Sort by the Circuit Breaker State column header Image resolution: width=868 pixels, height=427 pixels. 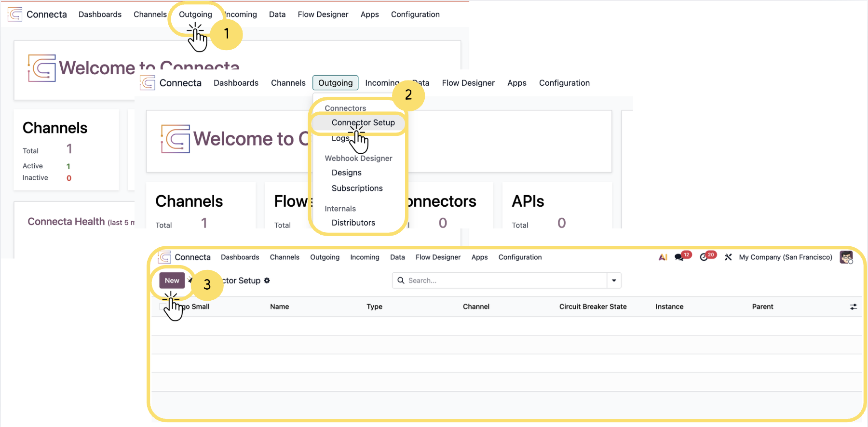pos(593,307)
